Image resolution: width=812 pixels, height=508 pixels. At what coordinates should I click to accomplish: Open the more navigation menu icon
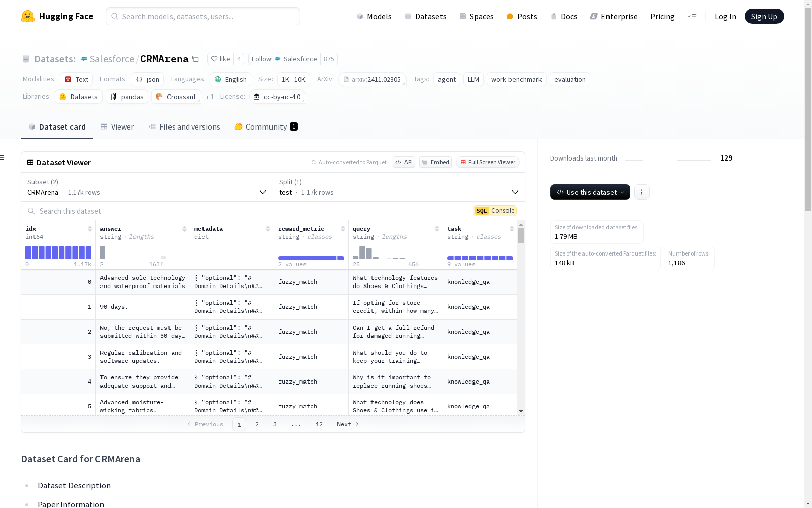coord(692,16)
